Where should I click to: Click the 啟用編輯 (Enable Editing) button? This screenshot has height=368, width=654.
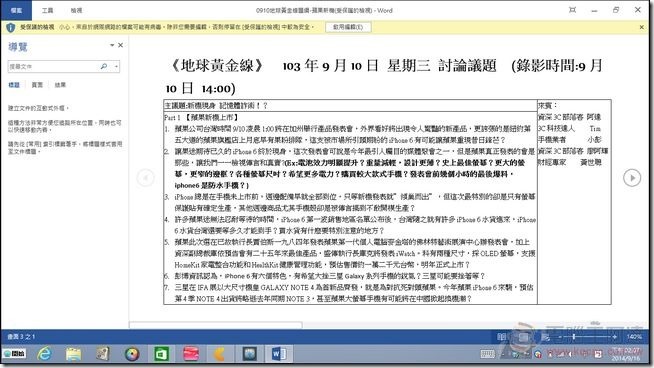(x=348, y=27)
